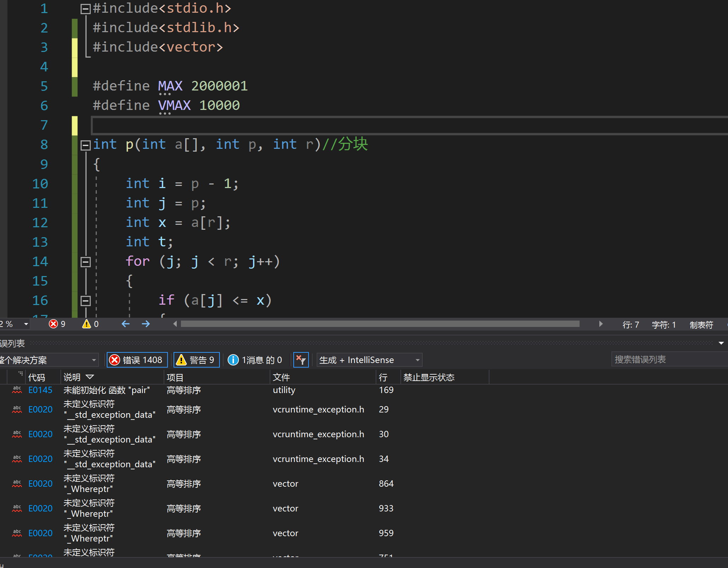Click the MAX macro name on line 5

pyautogui.click(x=170, y=86)
